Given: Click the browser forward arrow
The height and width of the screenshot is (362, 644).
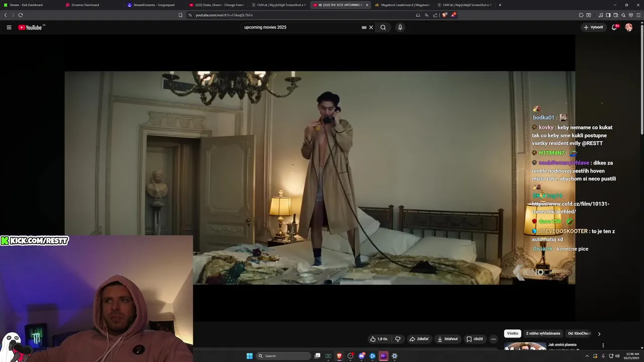Looking at the screenshot, I should (13, 15).
